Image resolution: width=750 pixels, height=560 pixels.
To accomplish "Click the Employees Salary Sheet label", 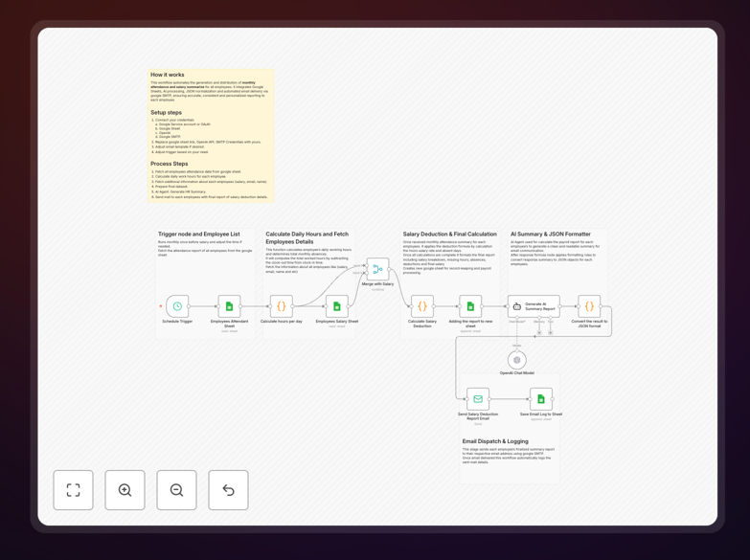I will [337, 322].
